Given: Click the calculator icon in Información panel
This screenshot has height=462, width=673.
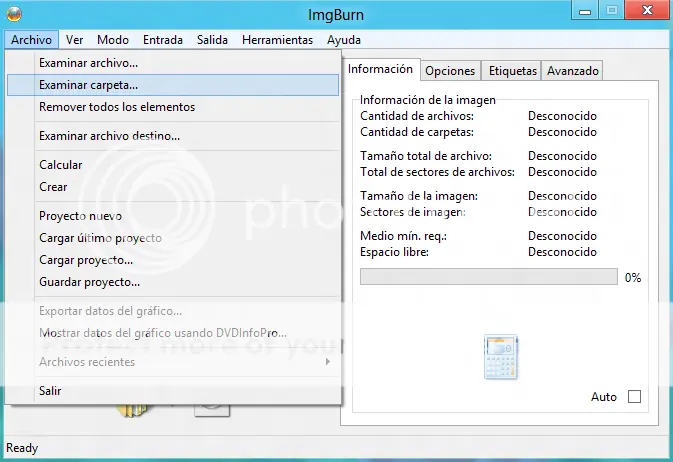Looking at the screenshot, I should [x=501, y=357].
